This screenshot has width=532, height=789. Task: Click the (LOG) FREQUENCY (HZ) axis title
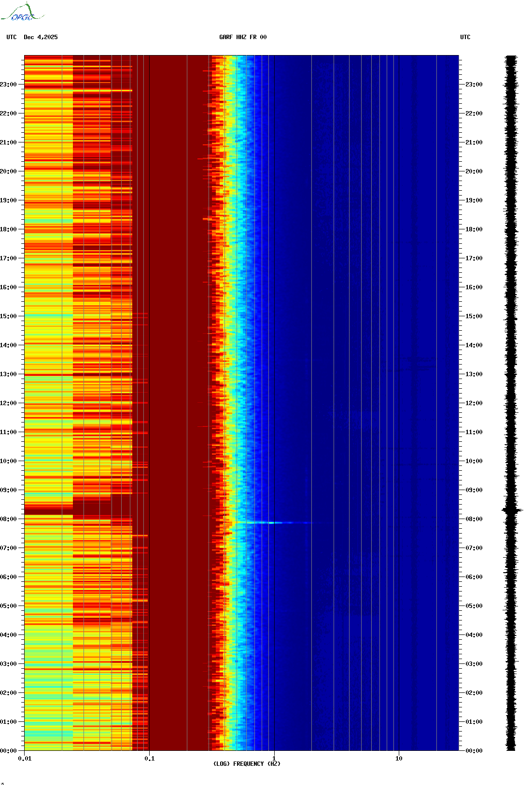(247, 764)
